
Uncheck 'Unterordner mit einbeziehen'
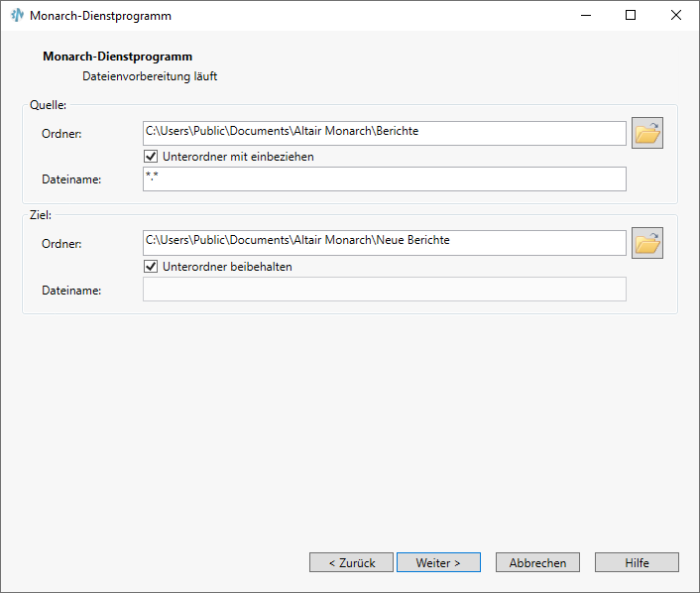pos(152,157)
